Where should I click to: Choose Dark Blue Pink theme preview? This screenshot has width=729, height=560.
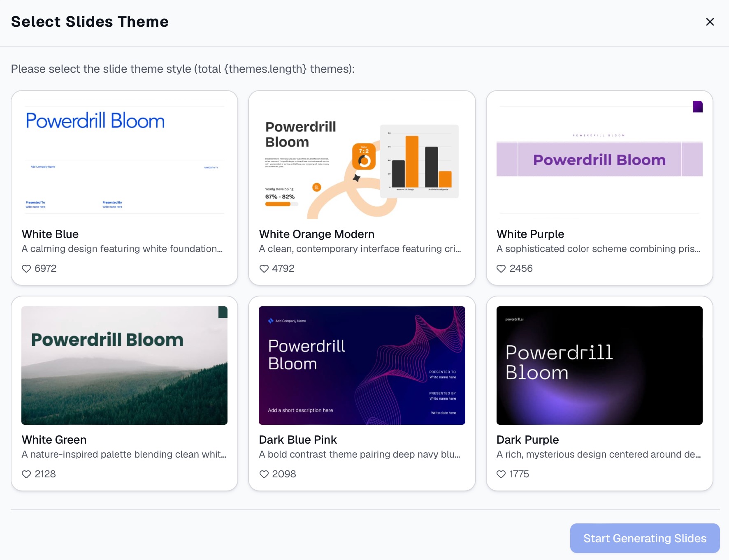click(362, 366)
